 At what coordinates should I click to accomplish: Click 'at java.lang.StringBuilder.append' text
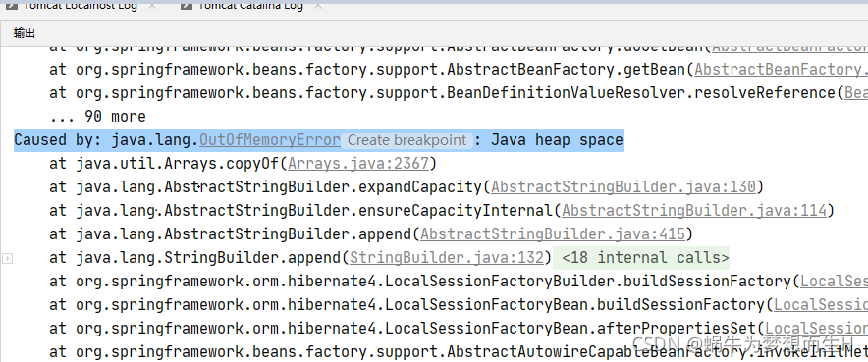click(x=194, y=258)
